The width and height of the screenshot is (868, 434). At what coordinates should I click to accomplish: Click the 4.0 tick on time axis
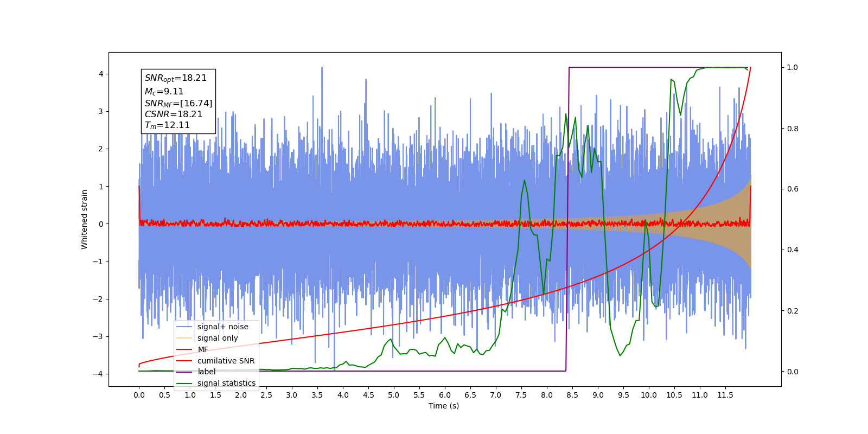point(343,395)
